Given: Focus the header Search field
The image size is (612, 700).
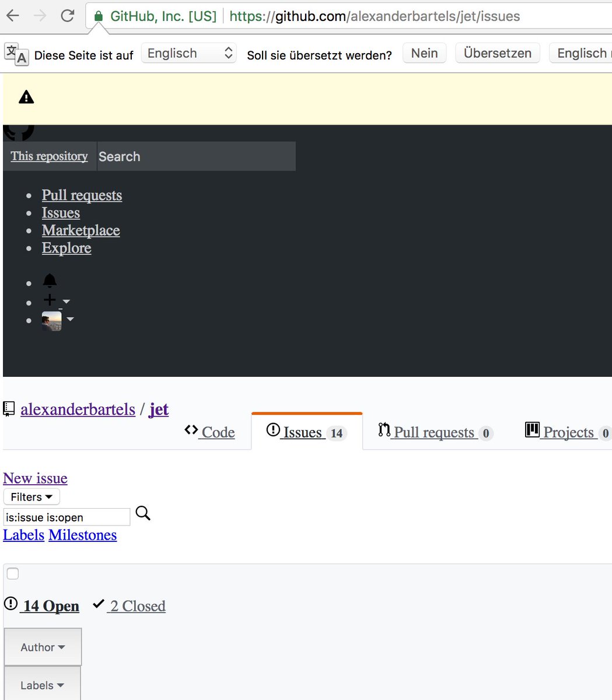Looking at the screenshot, I should pos(197,156).
